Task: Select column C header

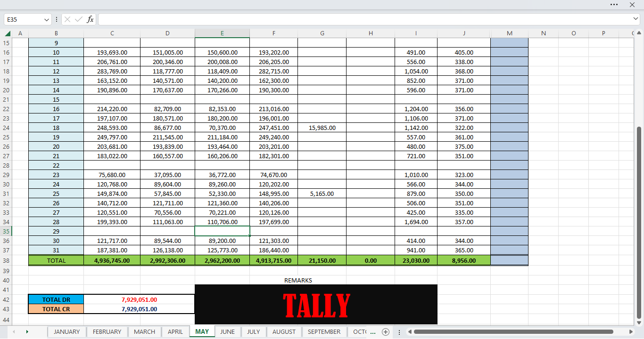Action: (112, 33)
